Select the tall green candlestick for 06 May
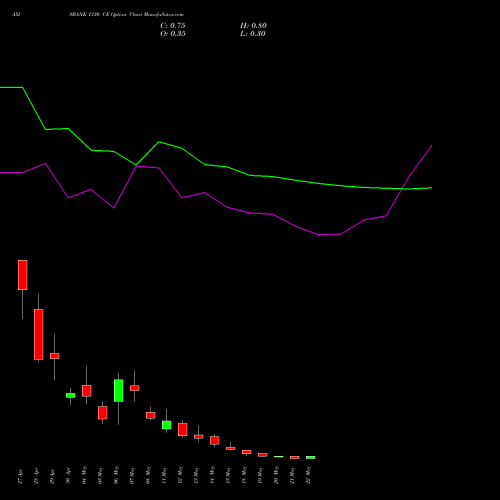 point(119,390)
